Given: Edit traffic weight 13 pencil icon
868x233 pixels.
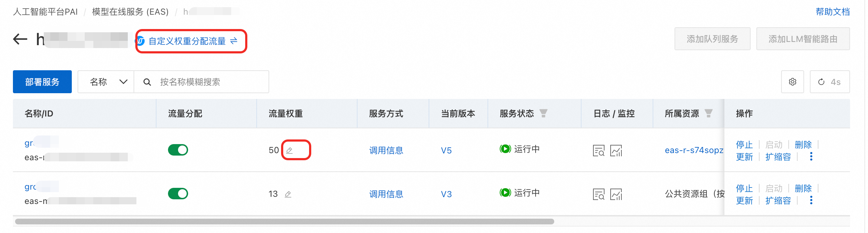Looking at the screenshot, I should pos(288,194).
